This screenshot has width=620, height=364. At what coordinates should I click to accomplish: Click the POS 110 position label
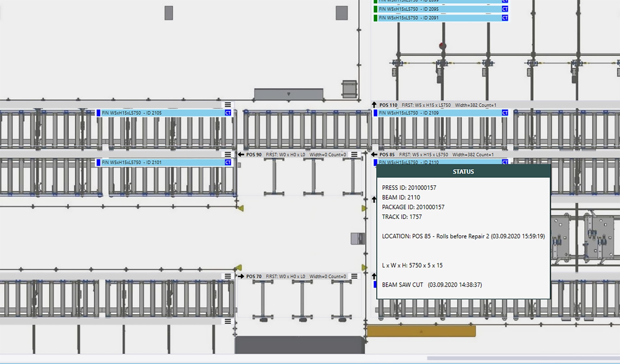tap(388, 105)
